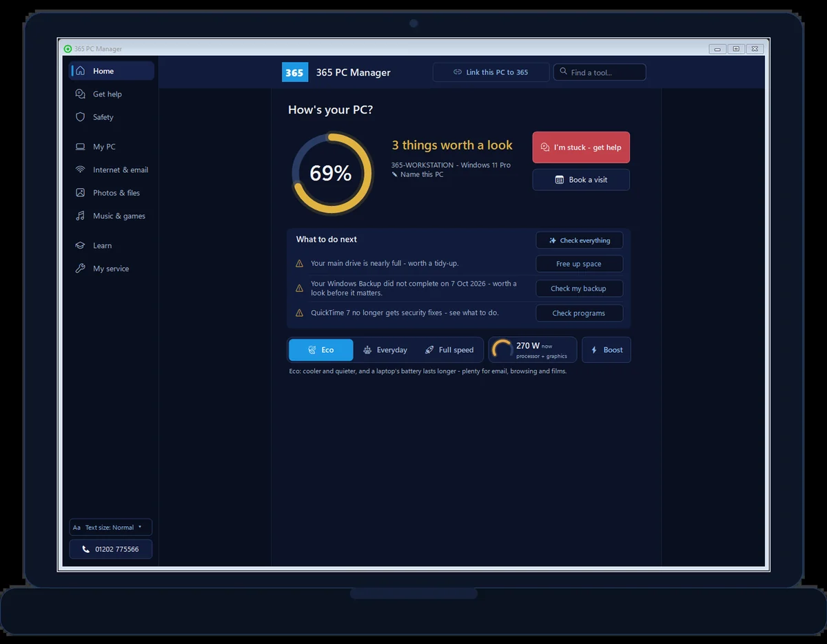Switch to Full speed power mode
The height and width of the screenshot is (644, 827).
tap(449, 350)
